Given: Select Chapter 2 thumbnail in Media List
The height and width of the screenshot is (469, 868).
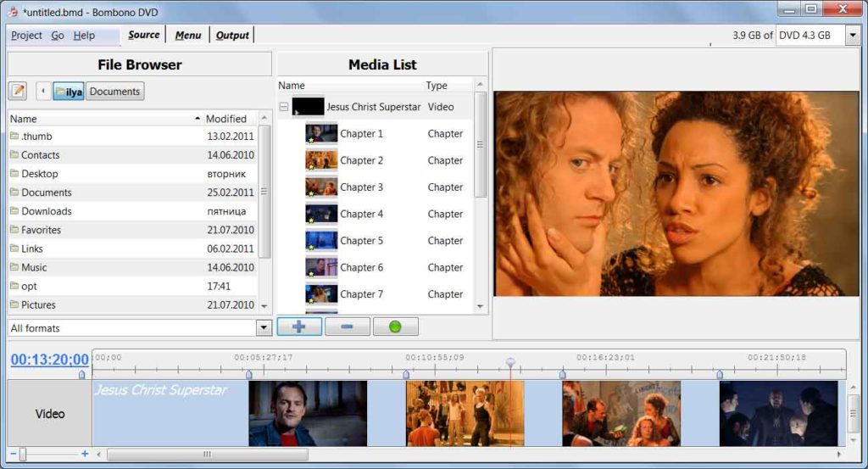Looking at the screenshot, I should pyautogui.click(x=321, y=160).
